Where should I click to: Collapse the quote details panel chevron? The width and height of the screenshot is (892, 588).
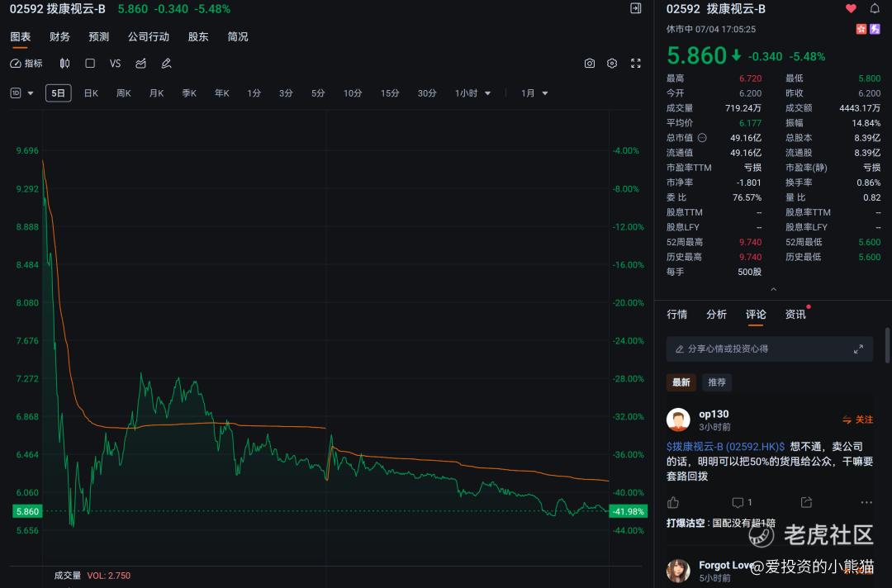click(x=773, y=289)
